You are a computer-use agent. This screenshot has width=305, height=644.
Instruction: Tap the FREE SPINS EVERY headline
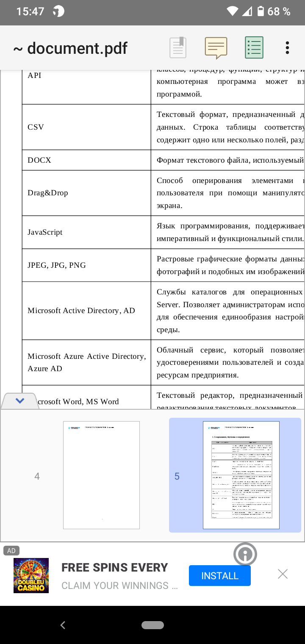(x=115, y=567)
